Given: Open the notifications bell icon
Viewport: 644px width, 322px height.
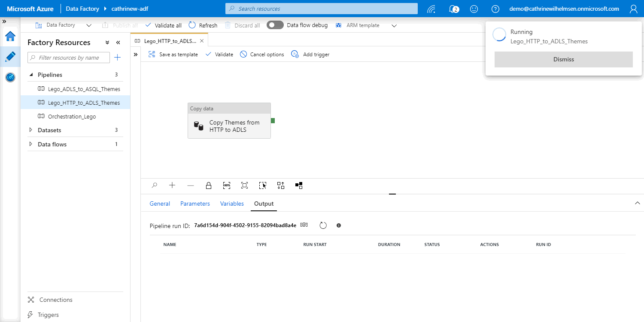Looking at the screenshot, I should click(453, 9).
